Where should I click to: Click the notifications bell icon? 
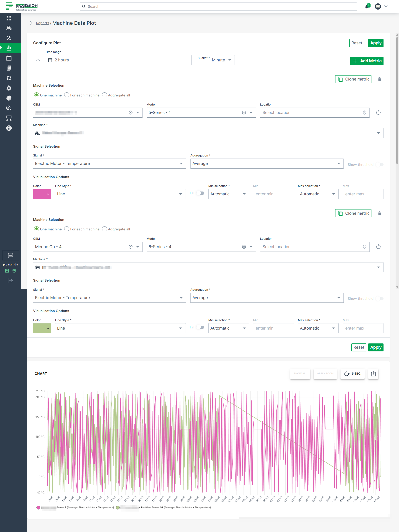[x=367, y=7]
